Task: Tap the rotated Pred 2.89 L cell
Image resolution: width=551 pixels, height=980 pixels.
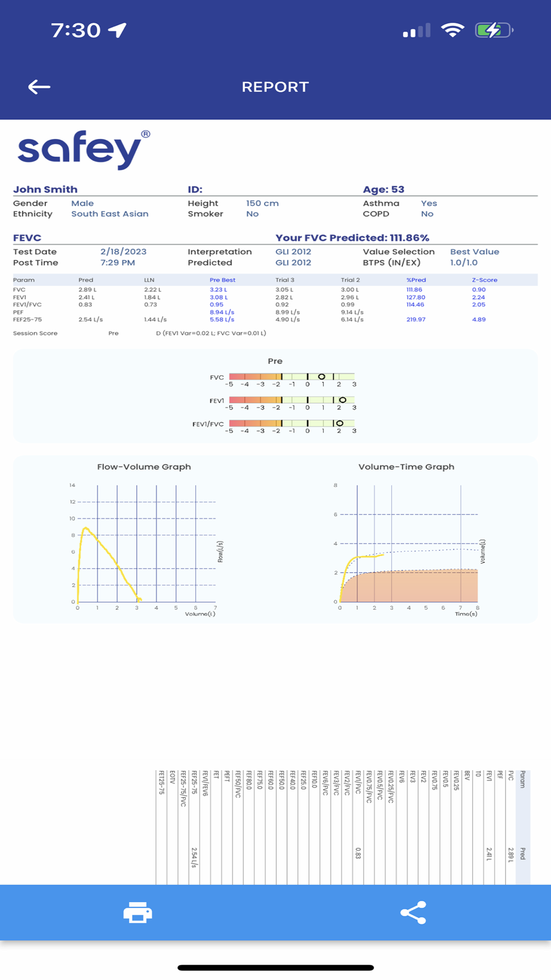Action: coord(511,855)
